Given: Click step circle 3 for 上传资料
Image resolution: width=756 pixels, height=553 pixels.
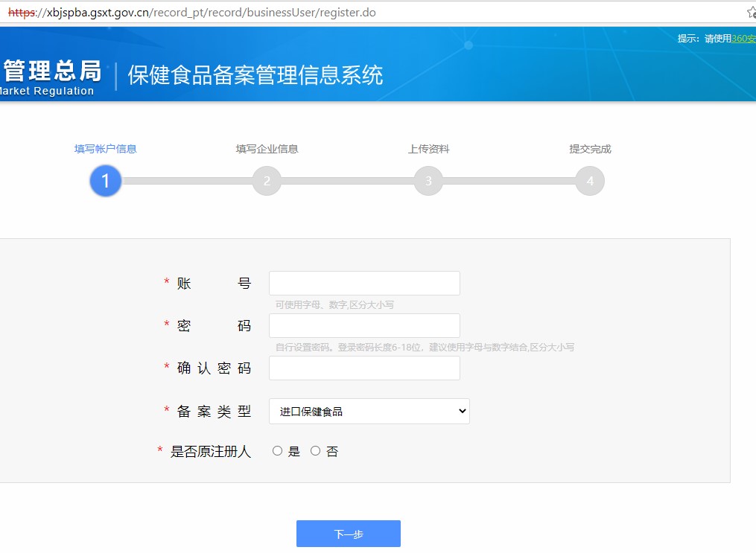Looking at the screenshot, I should click(x=428, y=180).
